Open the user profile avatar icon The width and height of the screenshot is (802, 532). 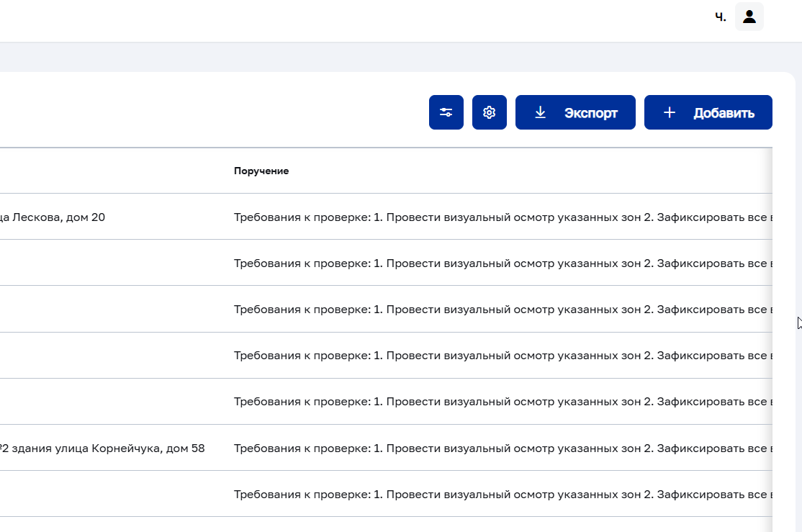click(749, 17)
